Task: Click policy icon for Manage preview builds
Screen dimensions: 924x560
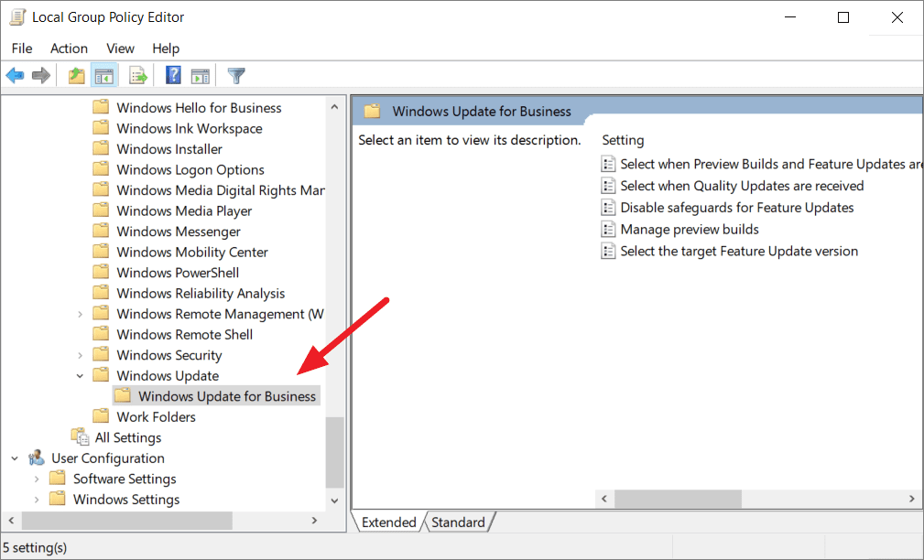Action: pyautogui.click(x=608, y=229)
